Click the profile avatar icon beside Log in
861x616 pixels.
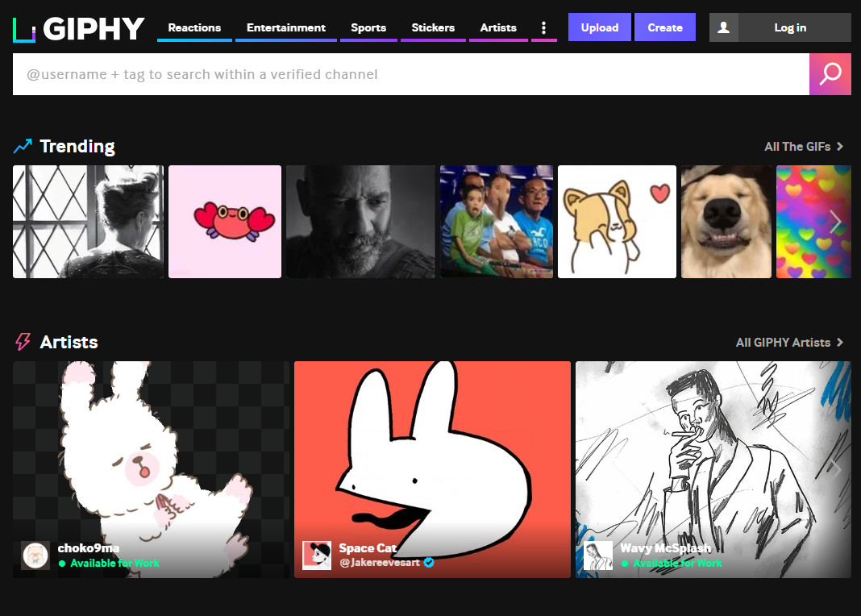point(723,27)
